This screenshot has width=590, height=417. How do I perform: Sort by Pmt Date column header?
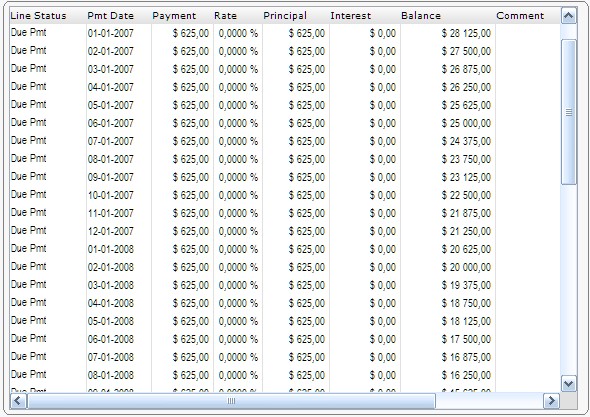(110, 16)
